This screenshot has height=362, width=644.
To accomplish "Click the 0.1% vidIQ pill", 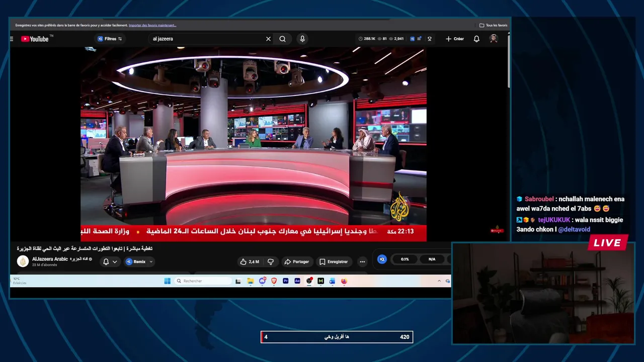I will pyautogui.click(x=405, y=259).
